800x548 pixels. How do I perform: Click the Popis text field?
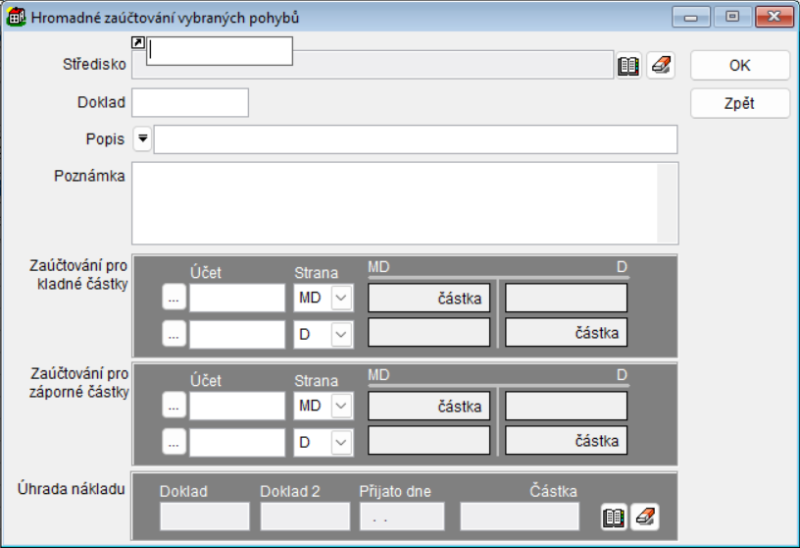point(415,139)
